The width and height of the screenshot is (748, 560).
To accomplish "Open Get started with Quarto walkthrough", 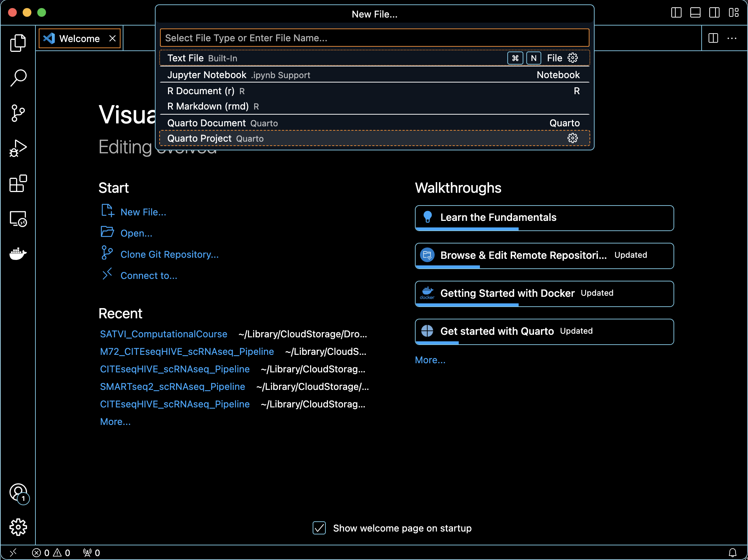I will click(544, 332).
